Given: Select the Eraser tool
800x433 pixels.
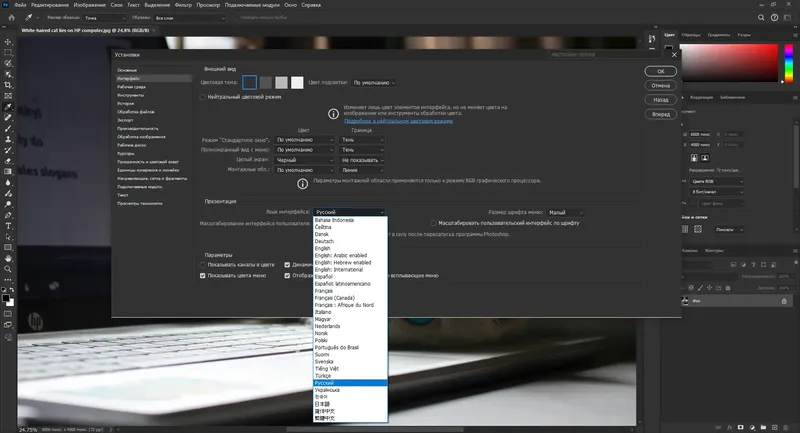Looking at the screenshot, I should [8, 161].
